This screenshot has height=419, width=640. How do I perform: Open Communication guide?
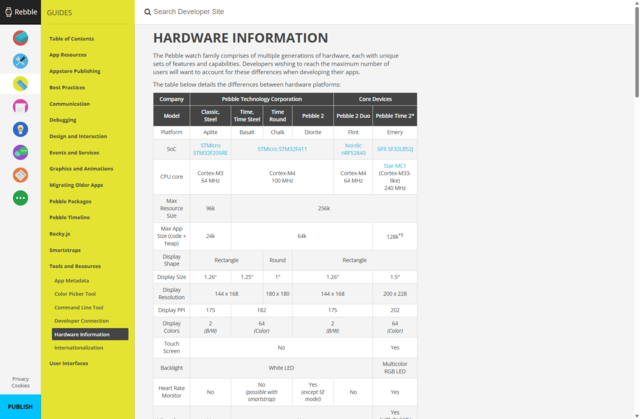[69, 104]
